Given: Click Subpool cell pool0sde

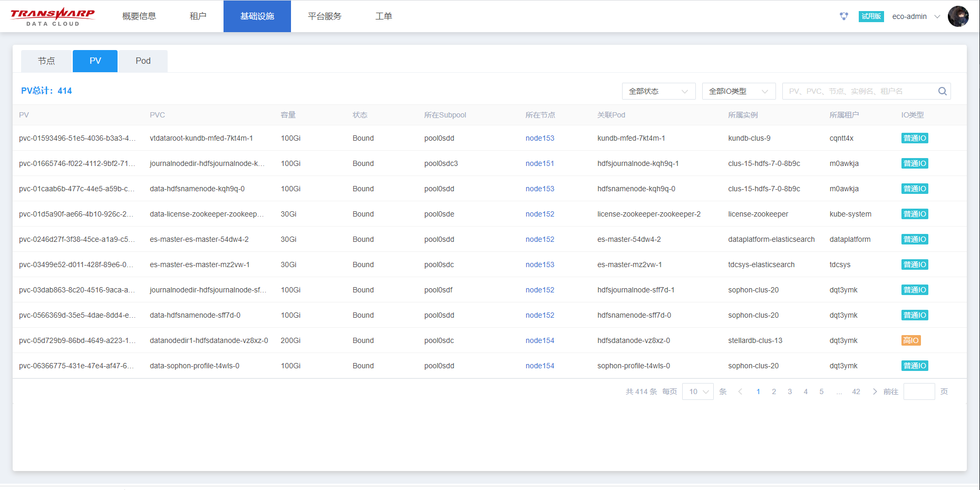Looking at the screenshot, I should 439,214.
